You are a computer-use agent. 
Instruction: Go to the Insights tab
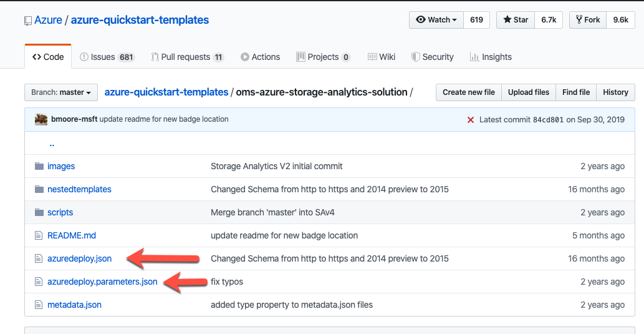(x=491, y=57)
